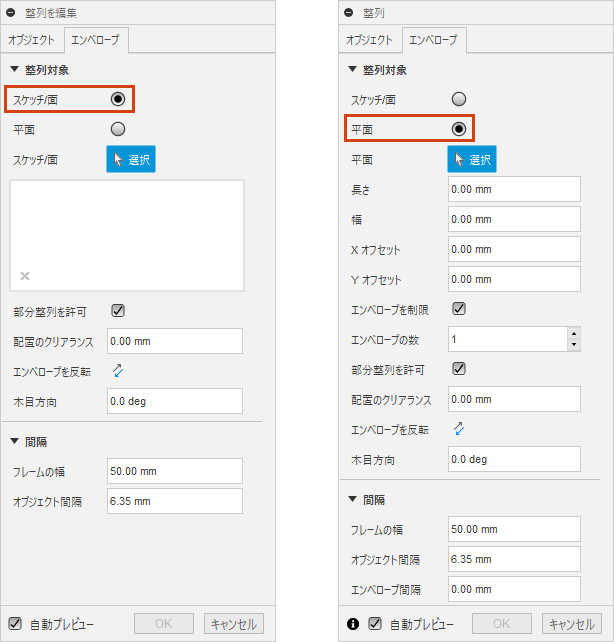
Task: Open エンベロープ tab in 整列を編集 dialog
Action: [96, 40]
